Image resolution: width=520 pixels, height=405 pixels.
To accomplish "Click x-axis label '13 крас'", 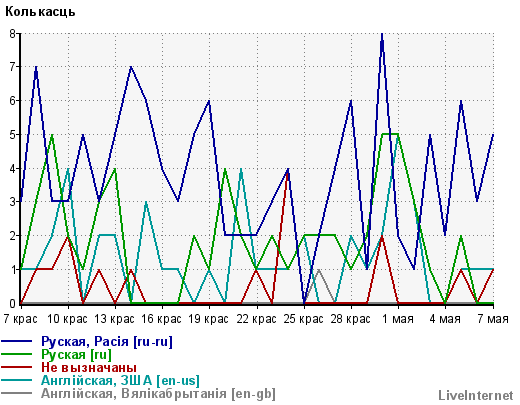I will 114,319.
